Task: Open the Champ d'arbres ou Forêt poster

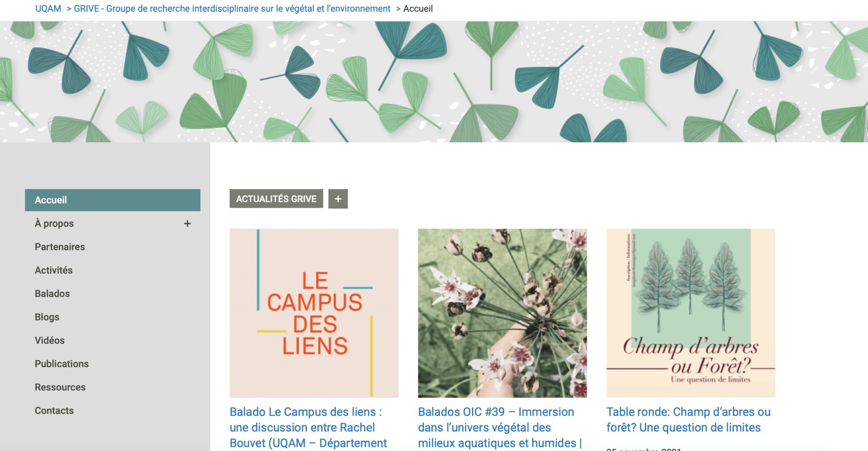Action: pyautogui.click(x=691, y=313)
